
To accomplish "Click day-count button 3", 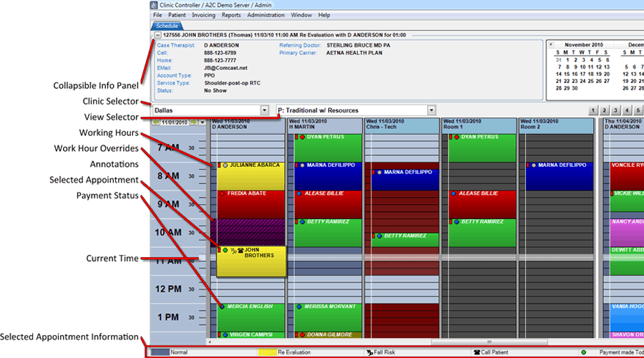I will pos(615,110).
